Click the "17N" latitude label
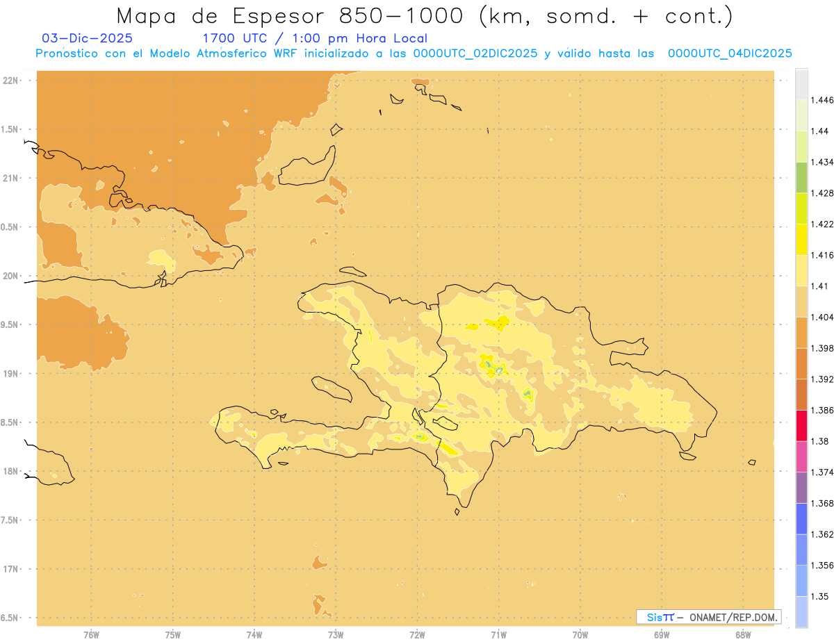Viewport: 834px width, 644px height. pyautogui.click(x=12, y=569)
